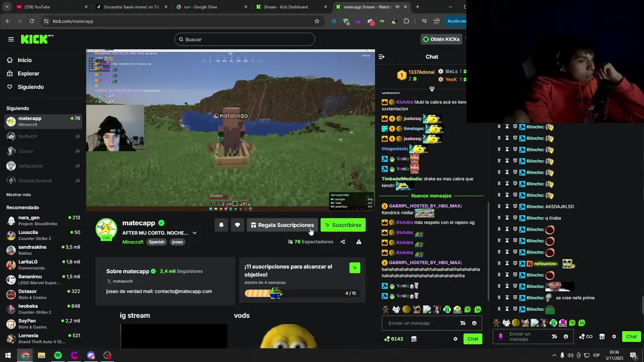Go to Inicio in sidebar
Screen dimensions: 644x362
(x=25, y=60)
